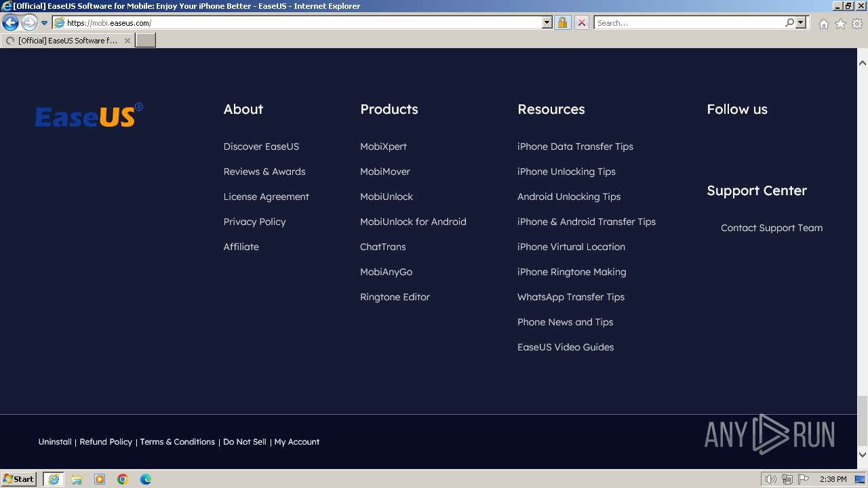The width and height of the screenshot is (868, 488).
Task: Click the search magnifier icon
Action: point(789,22)
